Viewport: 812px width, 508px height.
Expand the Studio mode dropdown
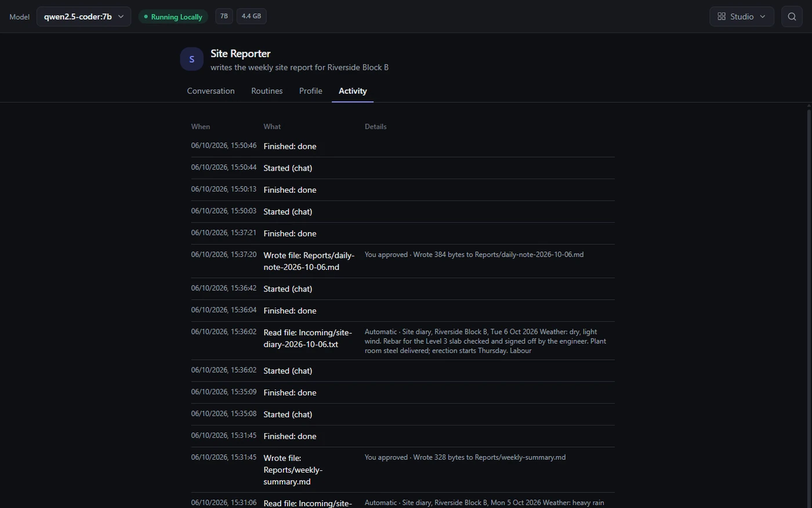(742, 16)
